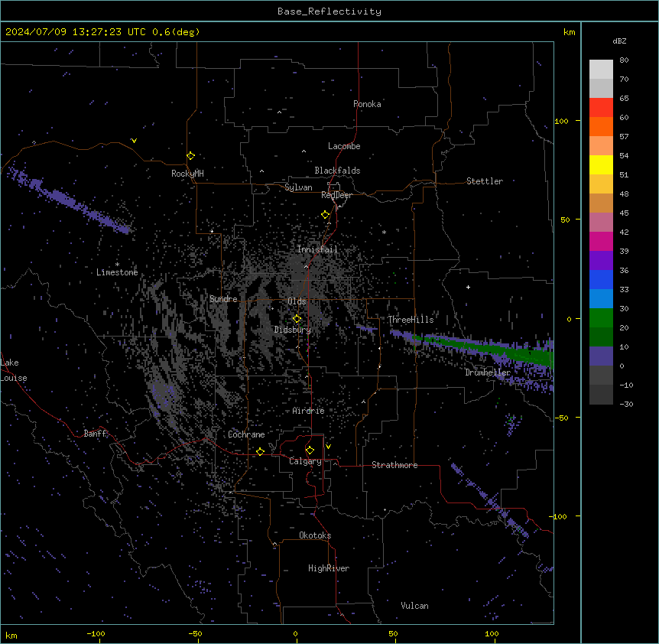Click the Stettler city label
Screen dimensions: 659x644
[x=485, y=181]
